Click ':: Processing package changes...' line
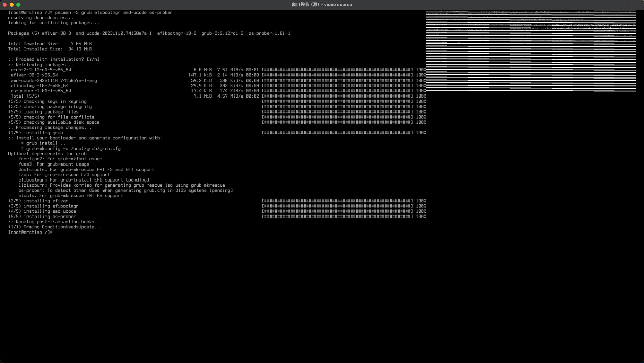The image size is (644, 363). [50, 127]
